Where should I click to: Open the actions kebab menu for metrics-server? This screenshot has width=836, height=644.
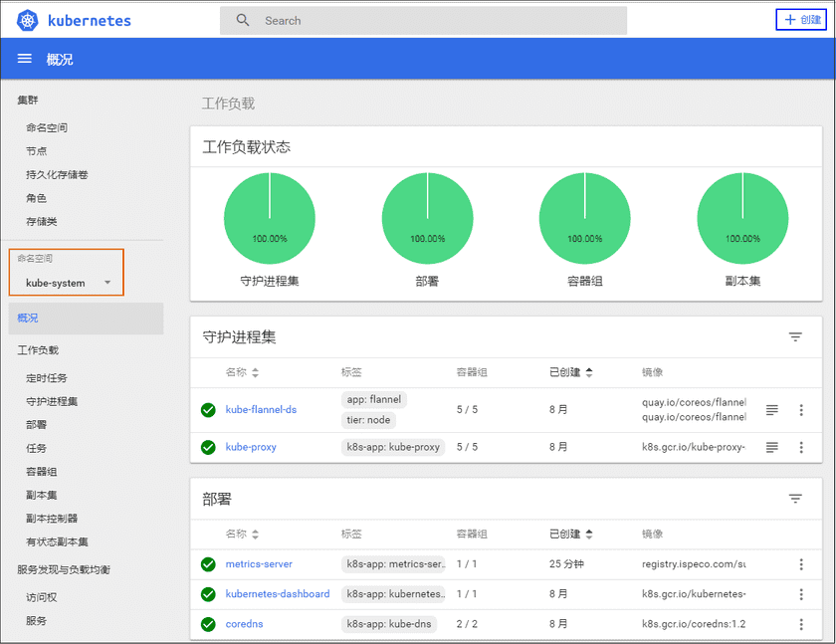tap(802, 564)
